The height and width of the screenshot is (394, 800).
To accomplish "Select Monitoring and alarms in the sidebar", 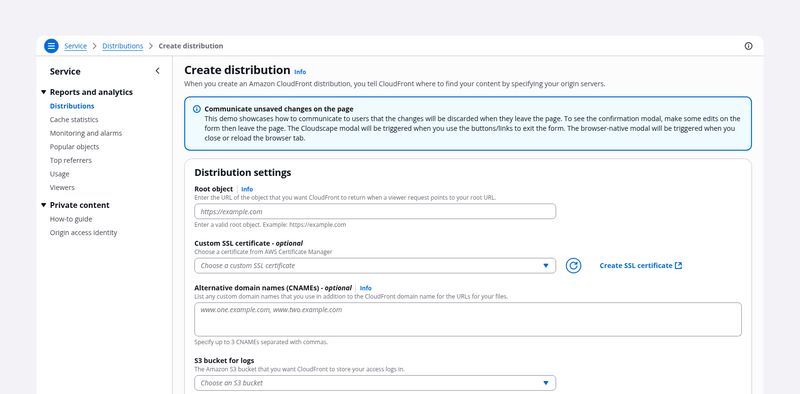I will [86, 133].
